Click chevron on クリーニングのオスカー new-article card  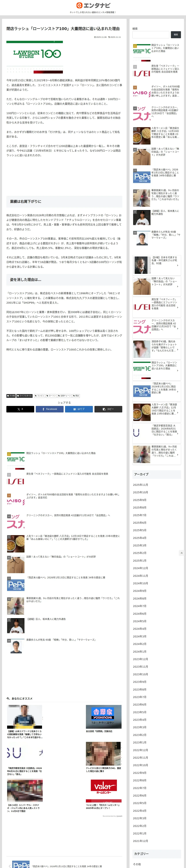[x=178, y=328]
